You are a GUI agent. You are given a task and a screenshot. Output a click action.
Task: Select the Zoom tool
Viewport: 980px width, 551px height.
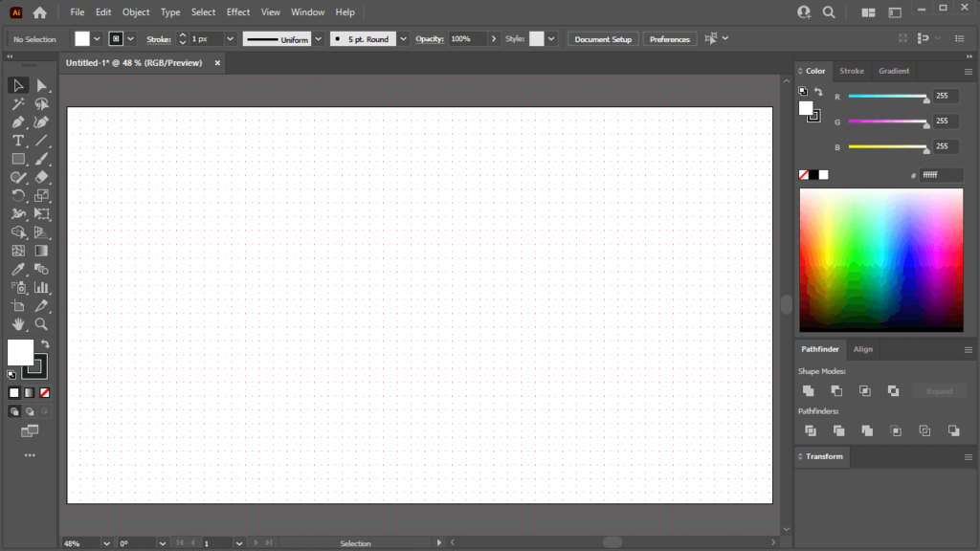(x=42, y=324)
